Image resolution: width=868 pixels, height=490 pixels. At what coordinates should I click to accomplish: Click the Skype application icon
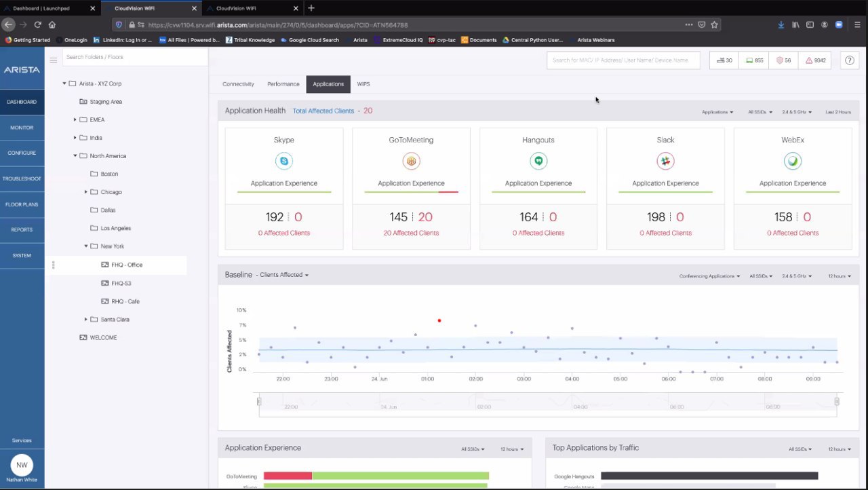pyautogui.click(x=284, y=161)
